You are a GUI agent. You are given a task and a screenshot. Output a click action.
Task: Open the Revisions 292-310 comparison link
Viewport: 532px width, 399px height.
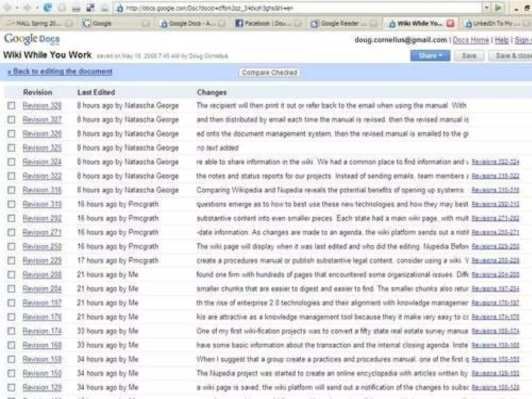click(x=495, y=204)
